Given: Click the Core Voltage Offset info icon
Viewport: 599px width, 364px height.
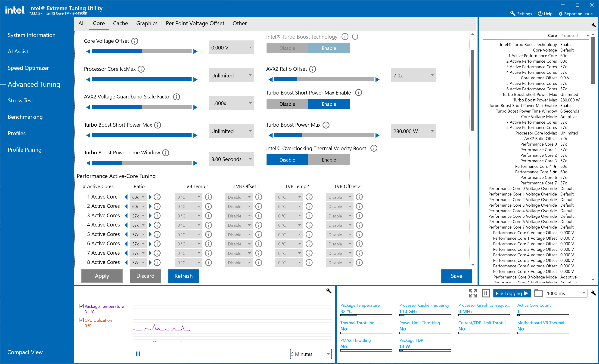Looking at the screenshot, I should (135, 41).
